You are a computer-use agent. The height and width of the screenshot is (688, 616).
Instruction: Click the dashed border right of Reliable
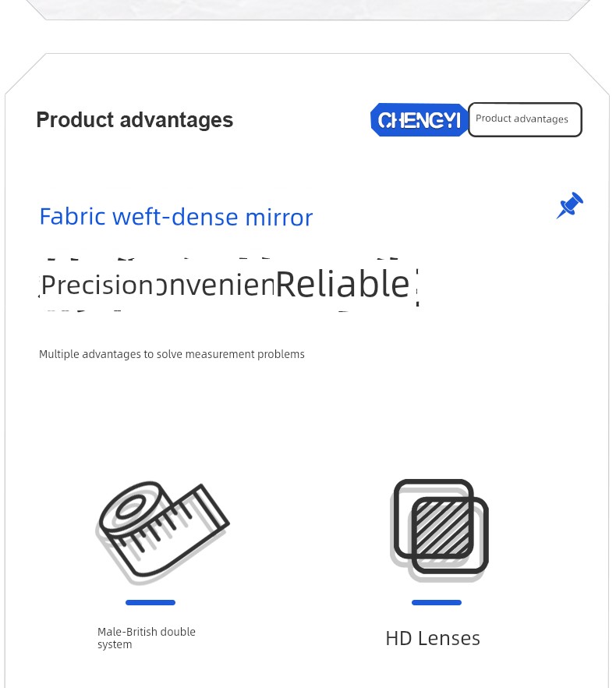(x=417, y=287)
